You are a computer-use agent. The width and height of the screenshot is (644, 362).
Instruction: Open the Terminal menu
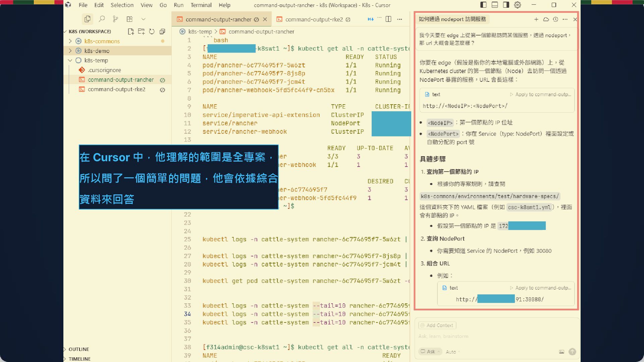[x=201, y=5]
